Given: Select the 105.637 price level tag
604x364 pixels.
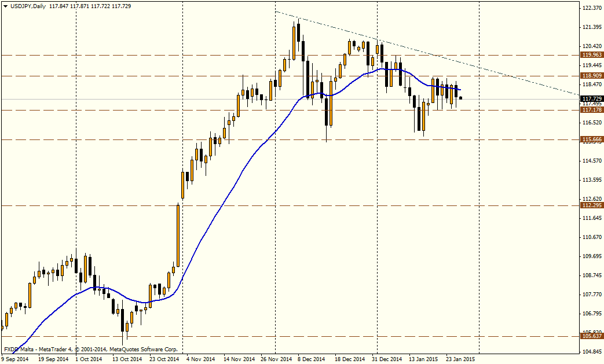Looking at the screenshot, I should [591, 336].
